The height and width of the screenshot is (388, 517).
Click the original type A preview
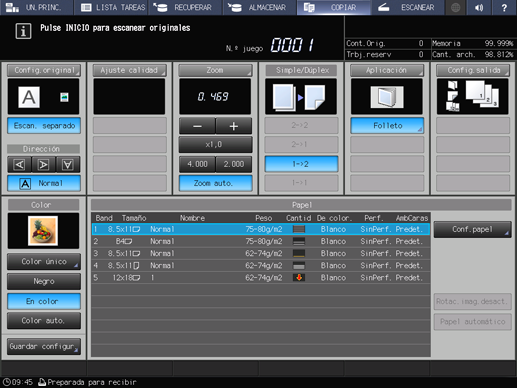point(29,97)
